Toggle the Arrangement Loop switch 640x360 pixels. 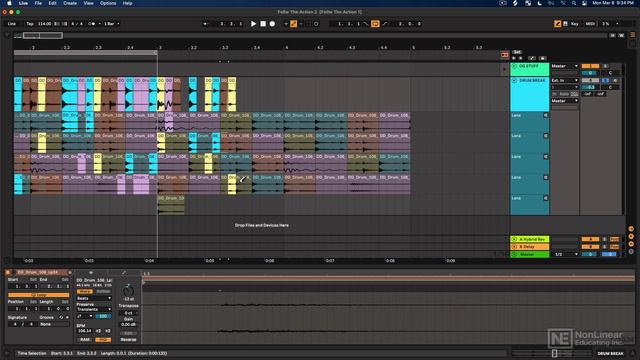point(375,24)
